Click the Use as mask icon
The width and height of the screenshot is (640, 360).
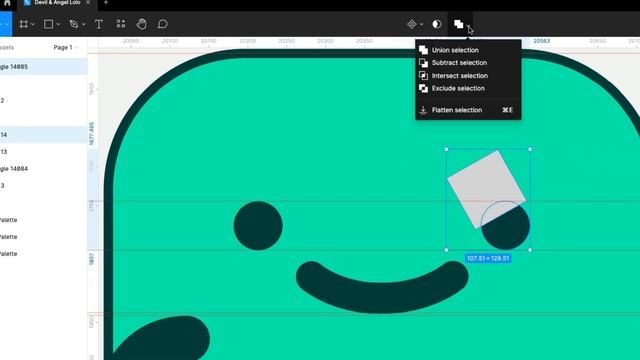437,24
